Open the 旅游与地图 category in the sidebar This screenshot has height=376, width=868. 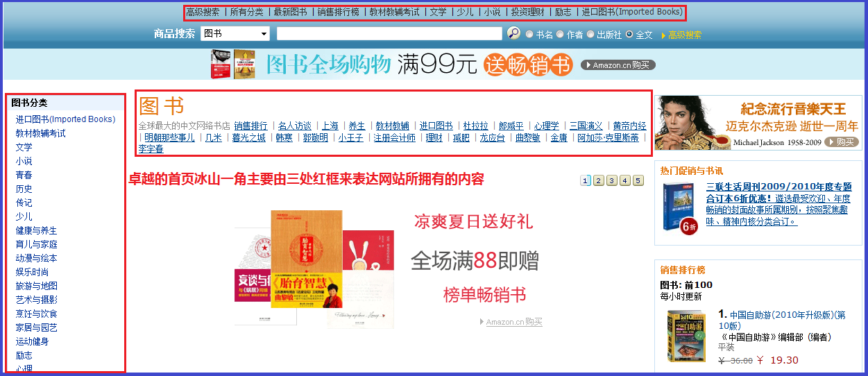(x=37, y=286)
